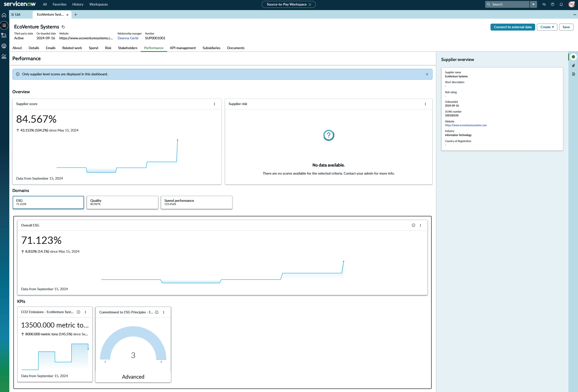Show Overall ESG info icon

413,225
